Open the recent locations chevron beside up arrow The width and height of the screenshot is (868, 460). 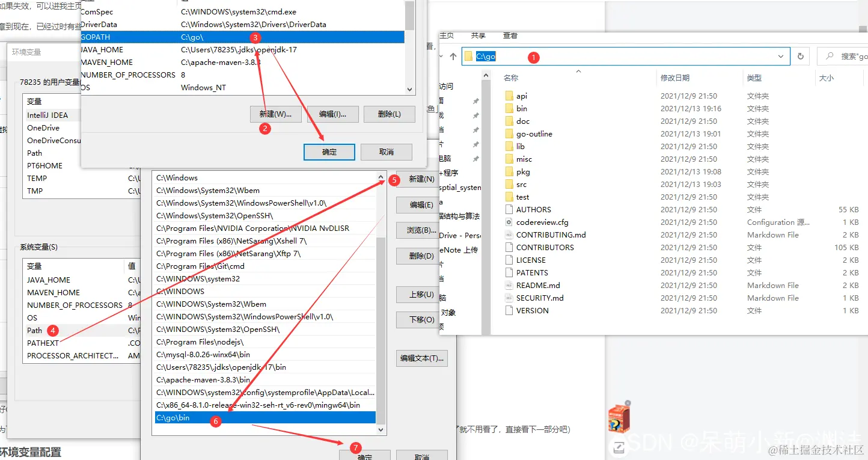tap(442, 57)
